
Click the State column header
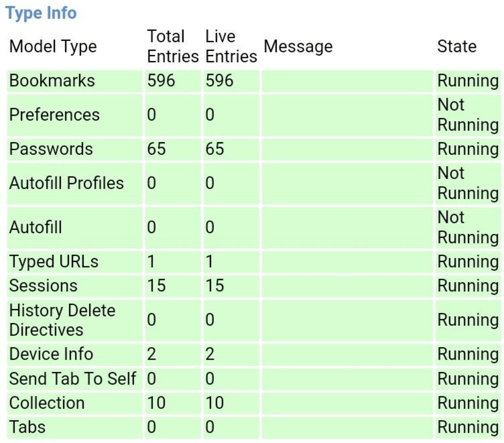click(x=457, y=46)
